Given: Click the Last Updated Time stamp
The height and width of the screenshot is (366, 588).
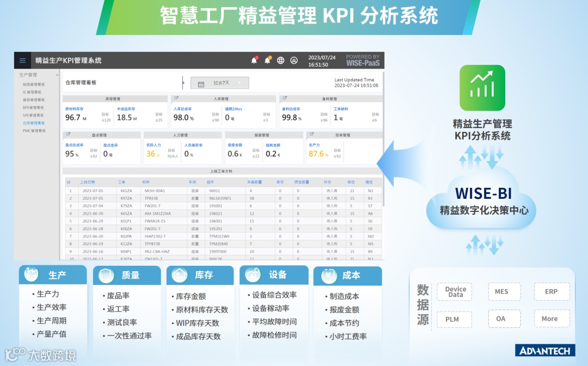Looking at the screenshot, I should [356, 82].
